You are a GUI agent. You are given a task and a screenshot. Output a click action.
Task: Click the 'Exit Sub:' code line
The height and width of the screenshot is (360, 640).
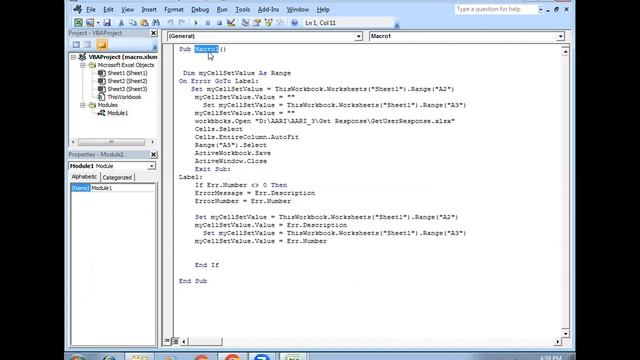(212, 169)
